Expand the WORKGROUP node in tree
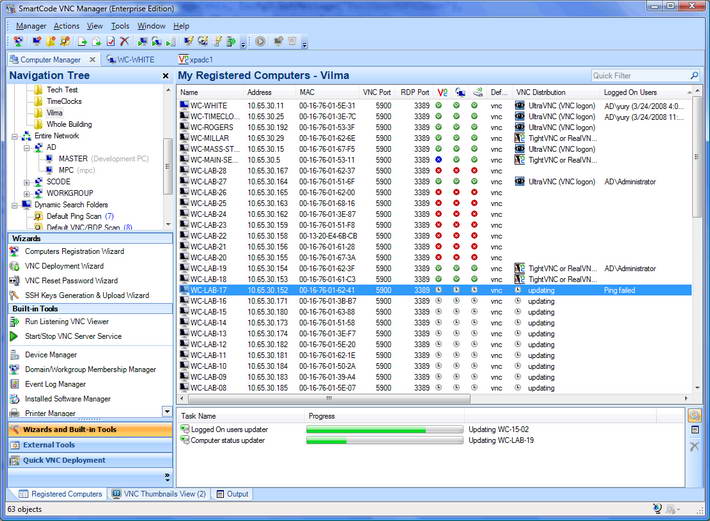Image resolution: width=710 pixels, height=521 pixels. click(28, 193)
